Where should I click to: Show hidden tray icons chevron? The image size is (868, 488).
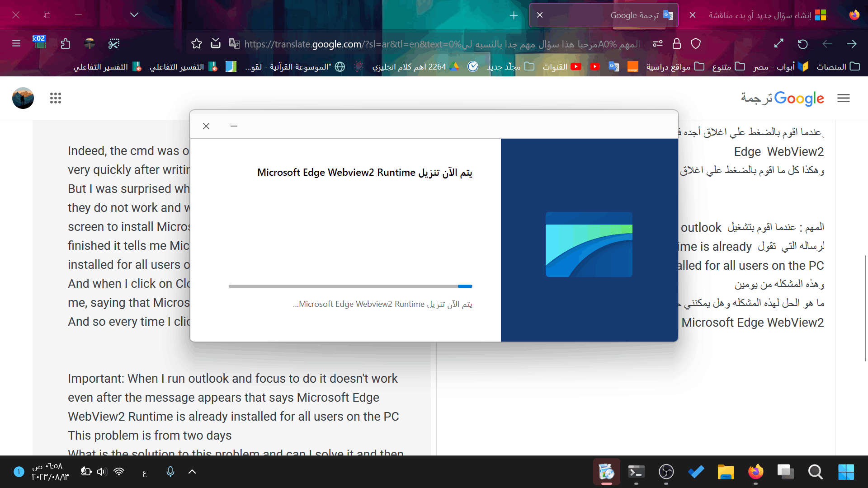coord(192,472)
